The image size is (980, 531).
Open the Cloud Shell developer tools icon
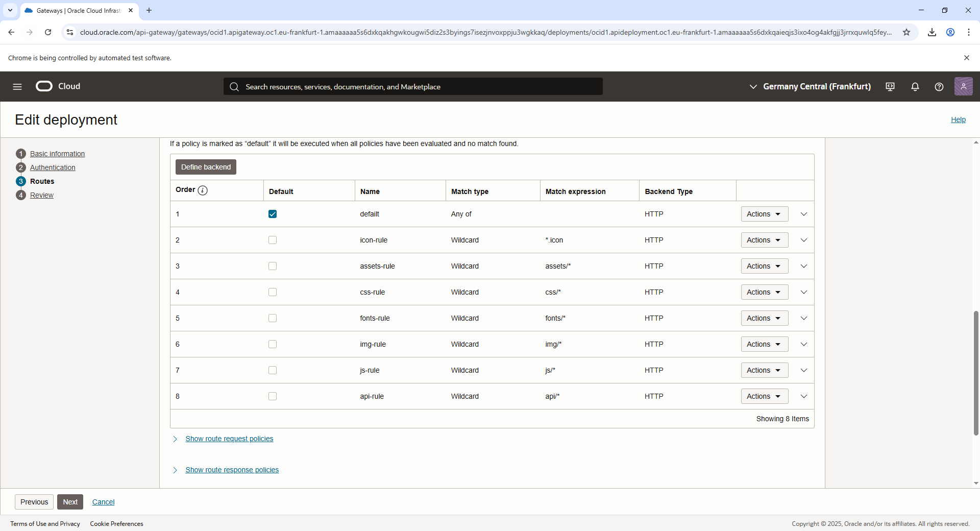click(890, 87)
